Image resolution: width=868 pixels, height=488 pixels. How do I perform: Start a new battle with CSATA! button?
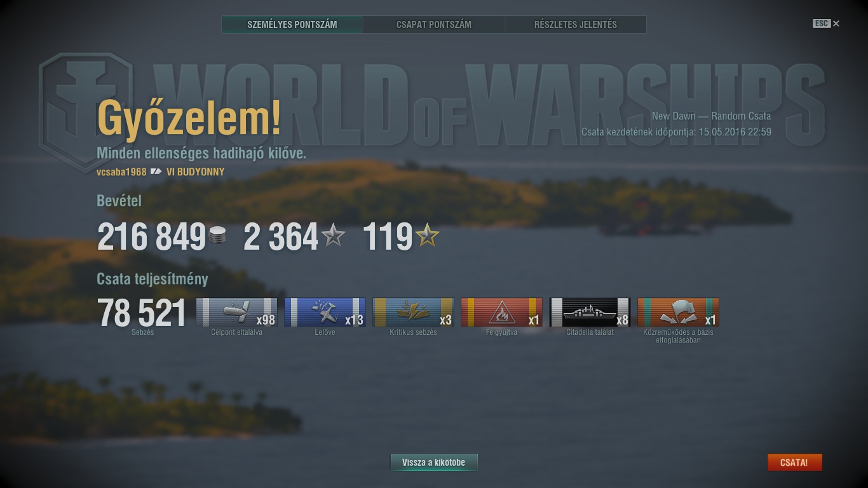click(794, 463)
